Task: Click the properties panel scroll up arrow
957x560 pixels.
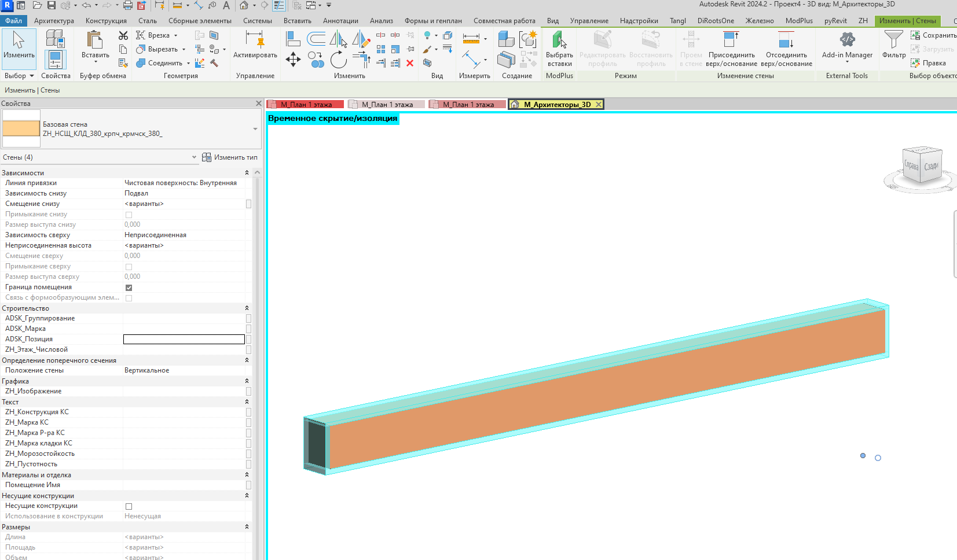Action: [x=257, y=172]
